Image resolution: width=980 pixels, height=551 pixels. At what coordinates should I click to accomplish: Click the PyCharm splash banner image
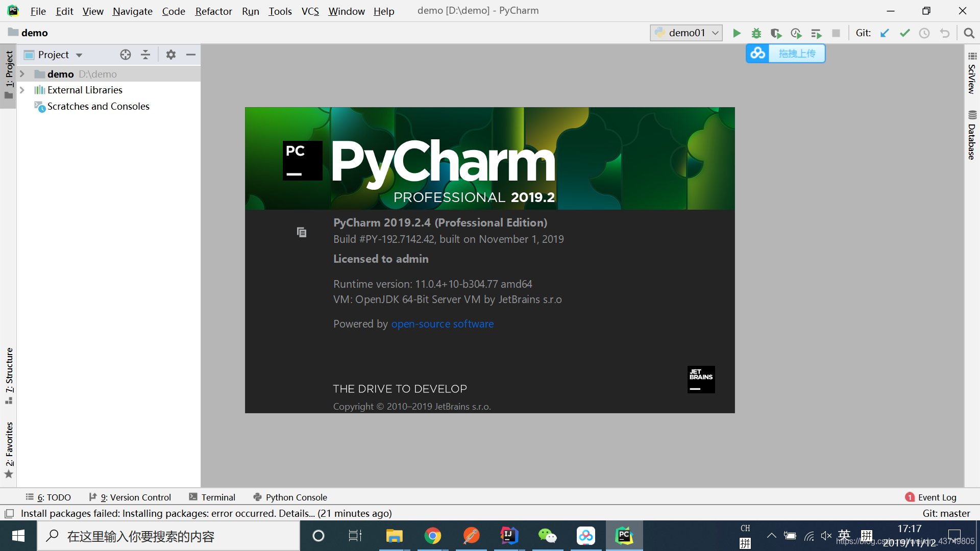point(490,158)
